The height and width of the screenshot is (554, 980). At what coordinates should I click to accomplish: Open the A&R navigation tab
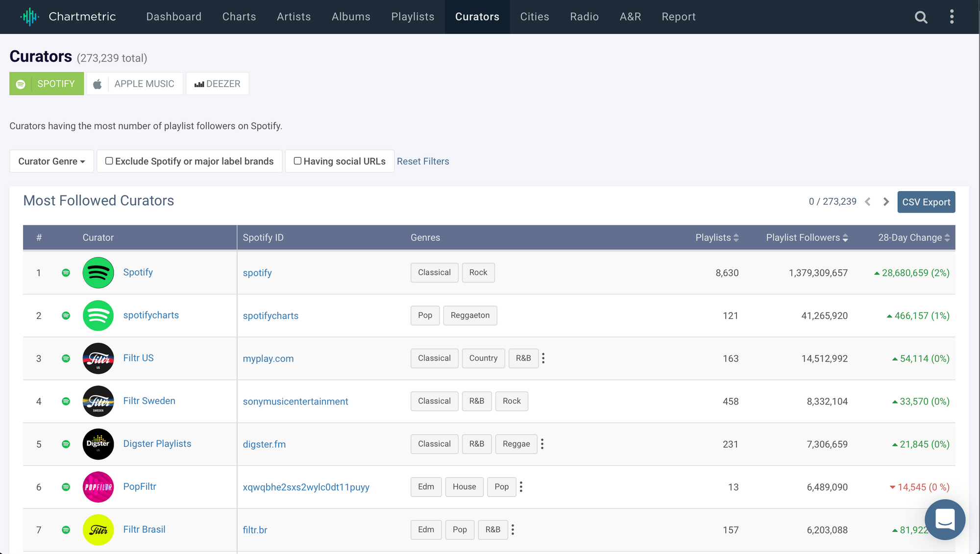click(x=630, y=17)
